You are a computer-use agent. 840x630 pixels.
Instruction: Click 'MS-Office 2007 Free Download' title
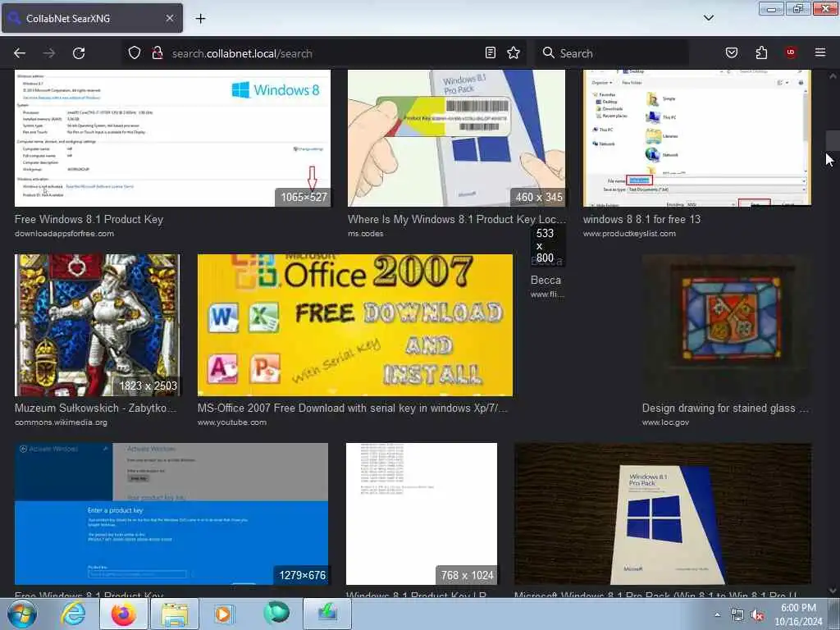click(352, 408)
